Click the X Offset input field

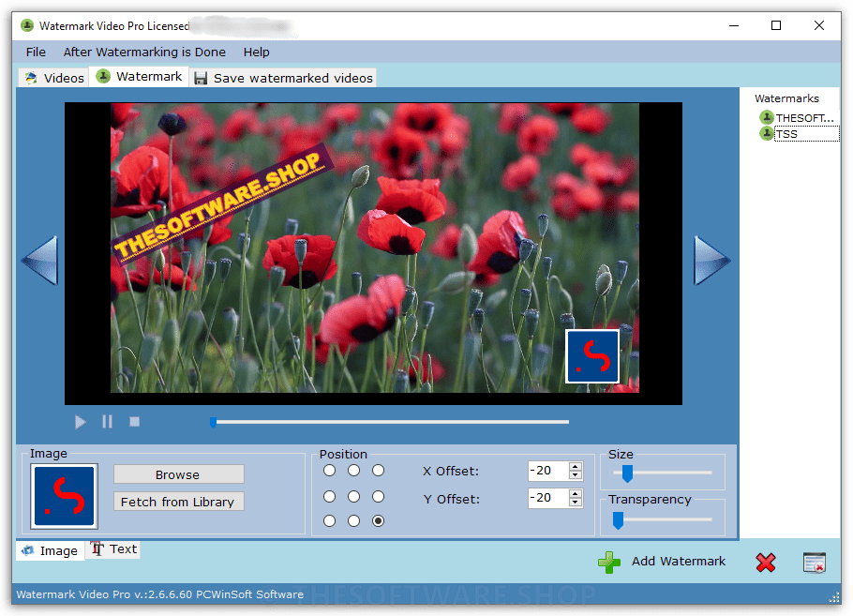pos(548,471)
